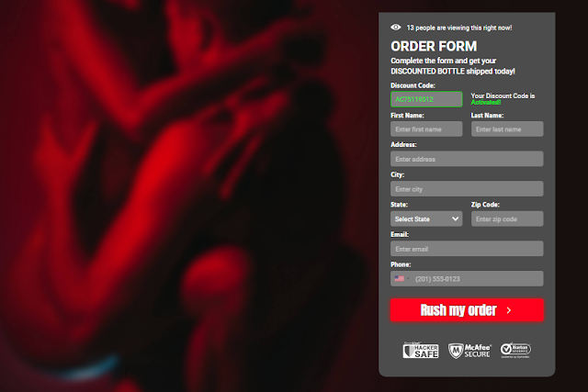Open the Select State dropdown
Image resolution: width=588 pixels, height=392 pixels.
pos(426,218)
